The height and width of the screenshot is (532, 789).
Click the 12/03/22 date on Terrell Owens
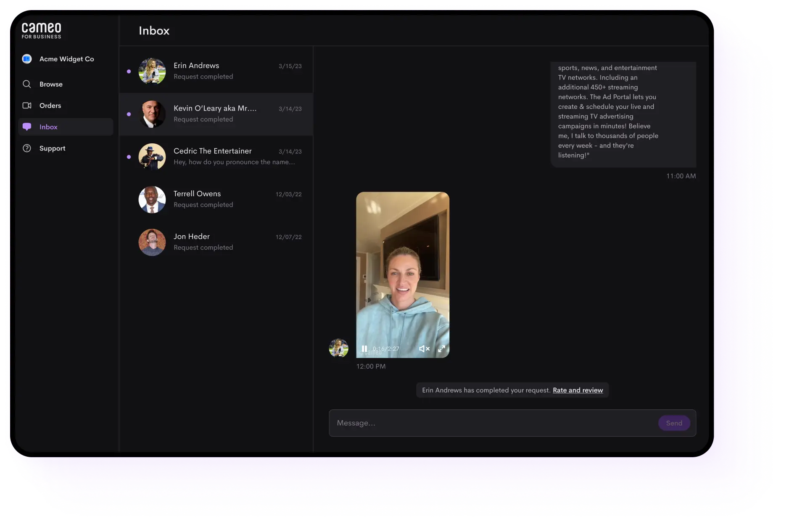tap(289, 195)
